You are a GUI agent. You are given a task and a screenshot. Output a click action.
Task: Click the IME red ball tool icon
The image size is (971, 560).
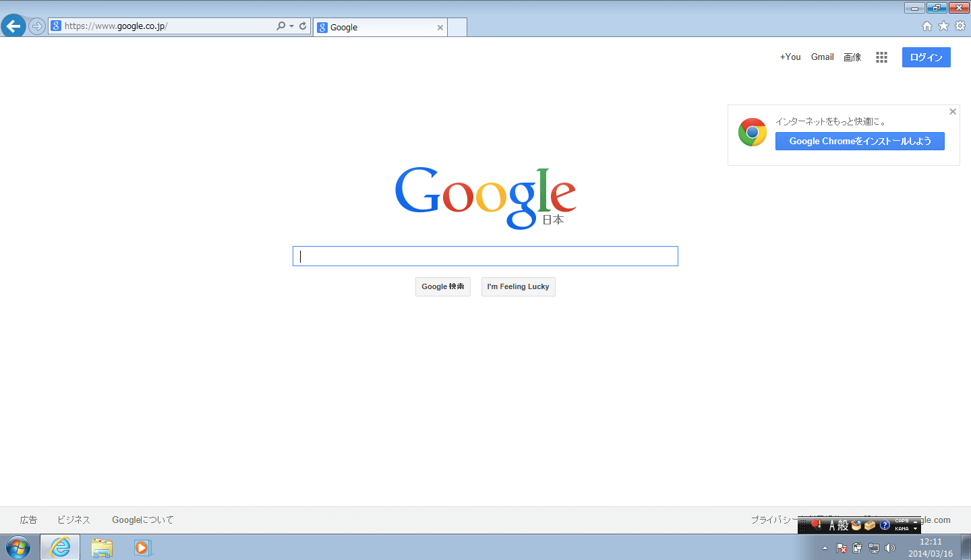816,525
